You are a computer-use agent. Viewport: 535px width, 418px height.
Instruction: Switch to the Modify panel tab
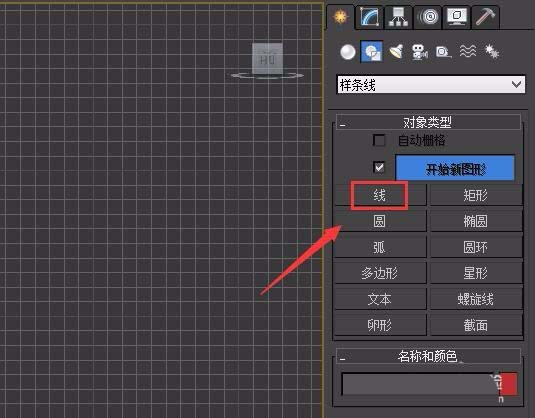coord(369,16)
